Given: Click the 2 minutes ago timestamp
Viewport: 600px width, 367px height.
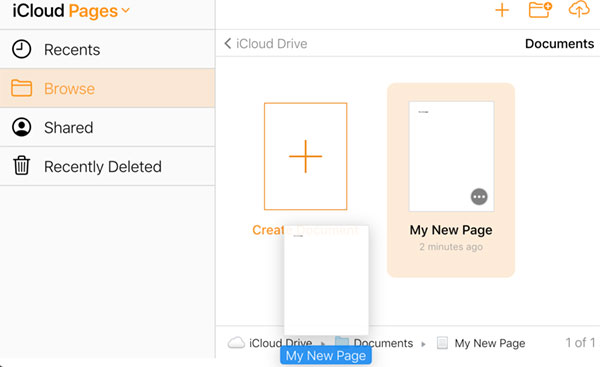Looking at the screenshot, I should tap(451, 247).
